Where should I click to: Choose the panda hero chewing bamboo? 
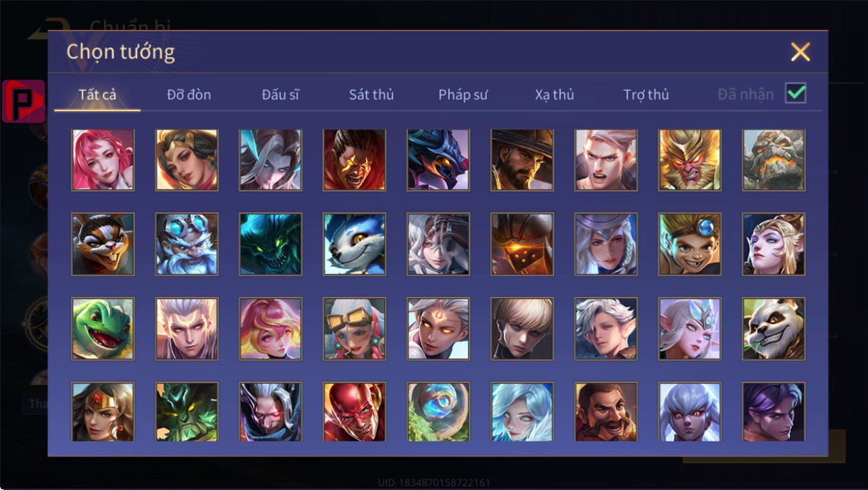(x=774, y=329)
